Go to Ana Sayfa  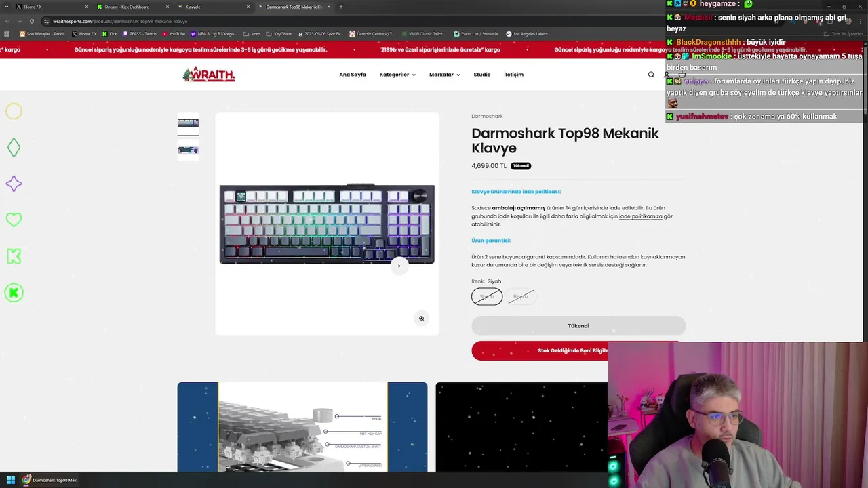tap(353, 75)
